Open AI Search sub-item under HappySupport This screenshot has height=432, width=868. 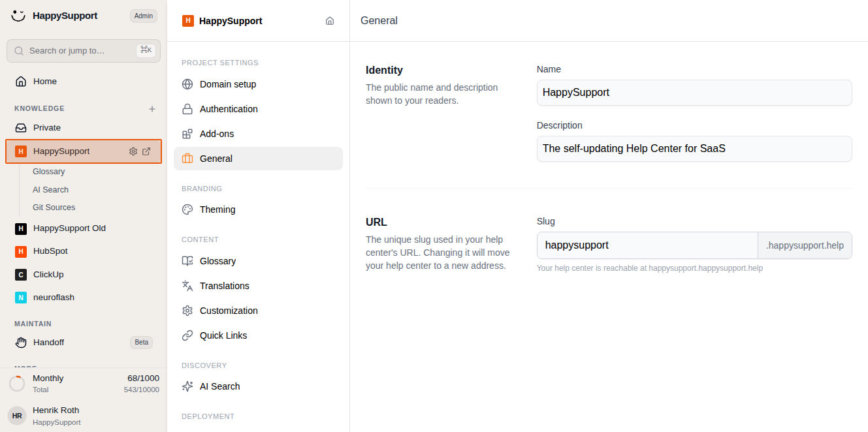pos(51,190)
